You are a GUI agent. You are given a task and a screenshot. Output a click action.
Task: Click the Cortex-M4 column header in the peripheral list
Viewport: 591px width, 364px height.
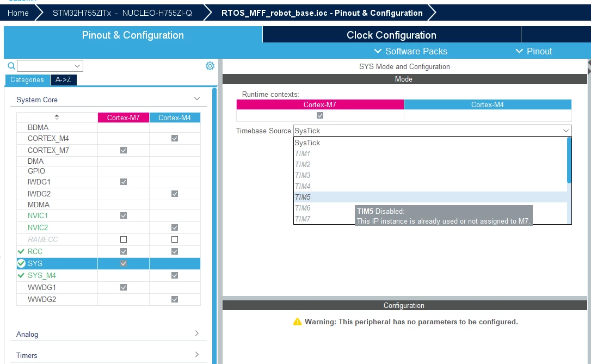pyautogui.click(x=175, y=118)
